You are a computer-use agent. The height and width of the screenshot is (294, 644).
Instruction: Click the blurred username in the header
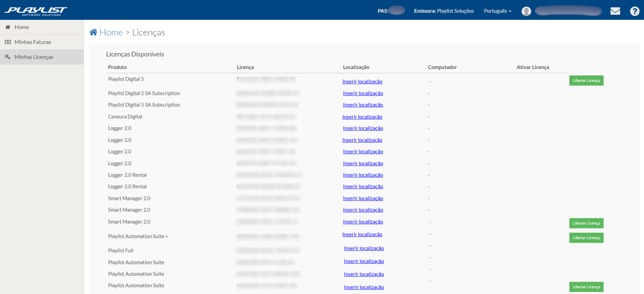568,11
